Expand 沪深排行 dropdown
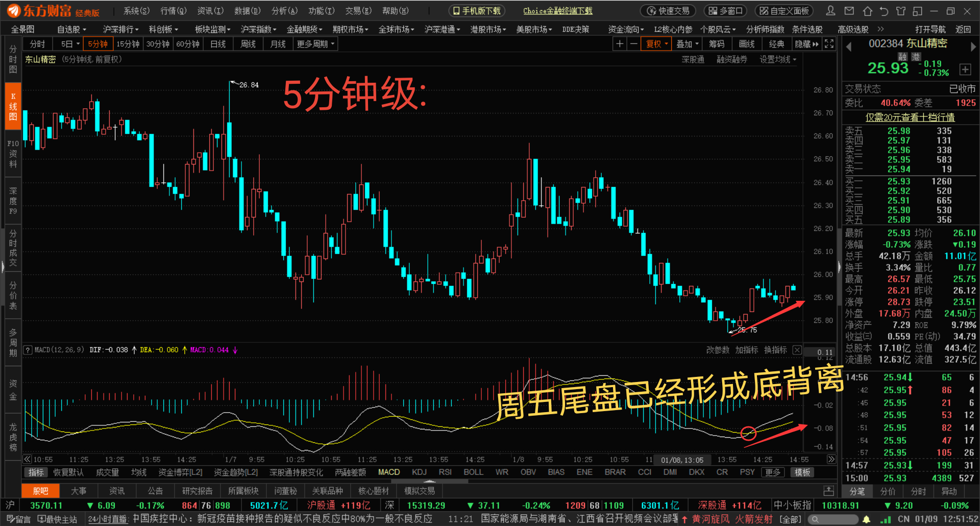980x526 pixels. [x=120, y=29]
